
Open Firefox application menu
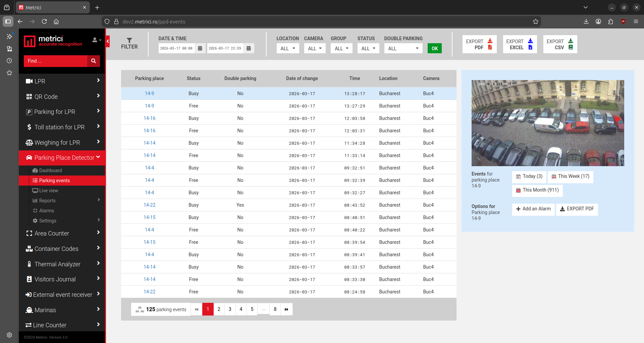click(636, 21)
